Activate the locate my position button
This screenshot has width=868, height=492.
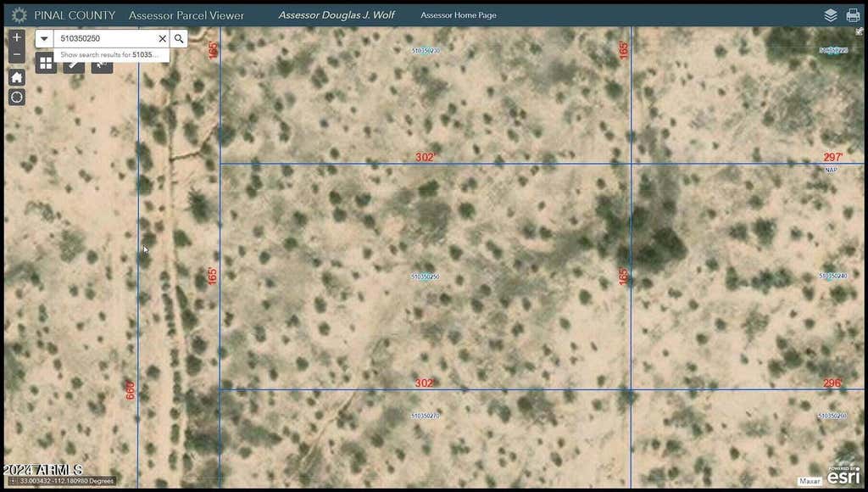click(x=17, y=98)
